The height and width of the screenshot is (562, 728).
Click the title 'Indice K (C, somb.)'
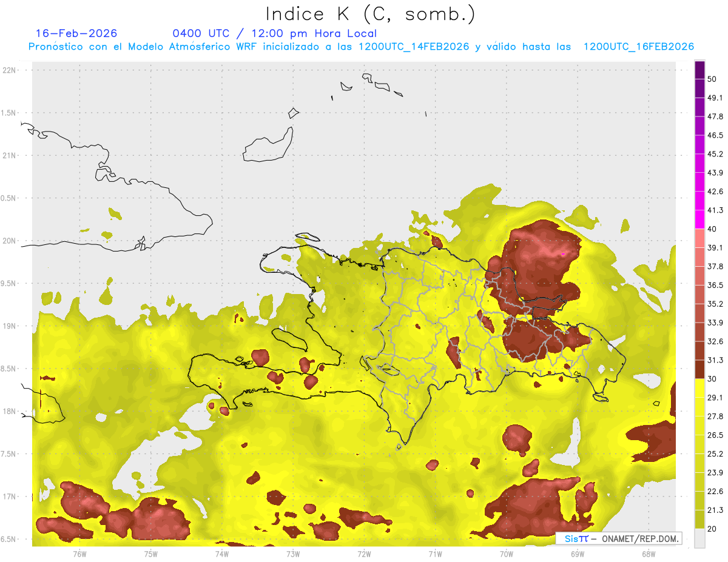pos(371,14)
